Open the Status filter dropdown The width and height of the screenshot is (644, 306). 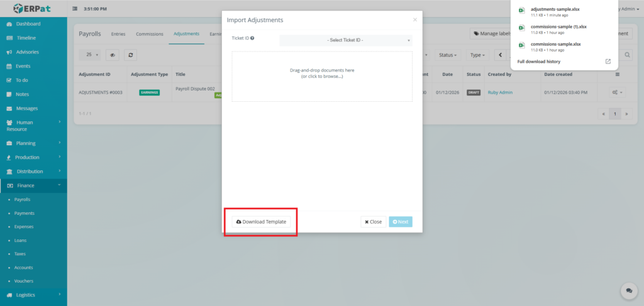[x=448, y=55]
